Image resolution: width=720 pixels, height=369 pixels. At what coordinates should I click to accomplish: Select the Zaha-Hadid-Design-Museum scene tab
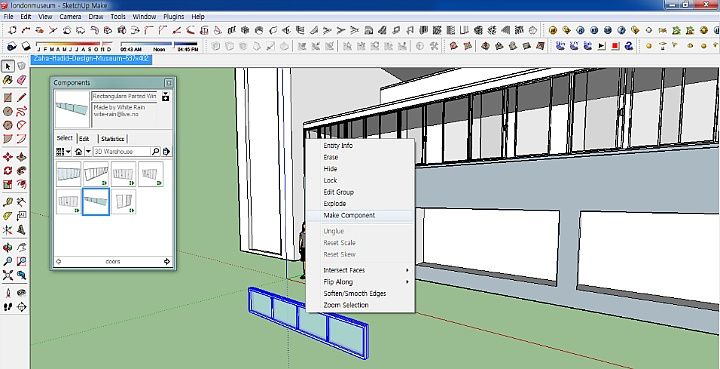click(91, 59)
